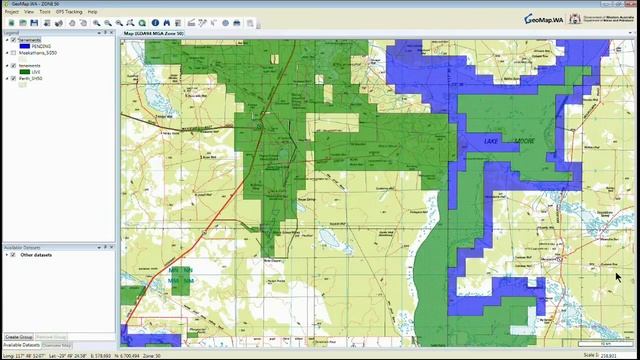Pin the Available Datasets panel

[105, 247]
